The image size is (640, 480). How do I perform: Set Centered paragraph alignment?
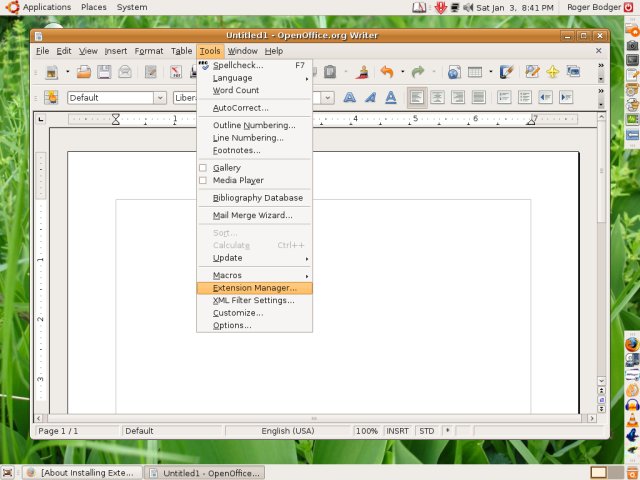[438, 98]
